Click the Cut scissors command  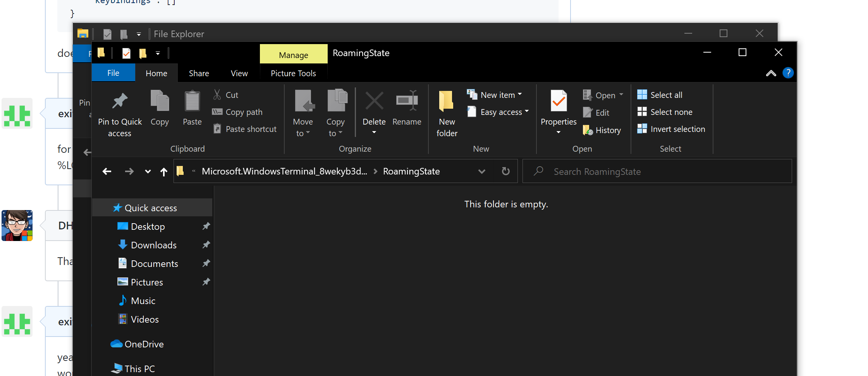click(x=226, y=95)
